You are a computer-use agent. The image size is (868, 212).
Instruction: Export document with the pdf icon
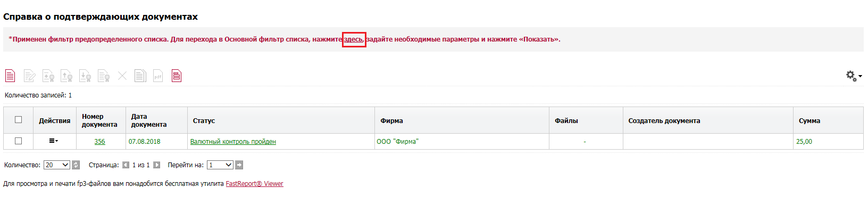[158, 76]
